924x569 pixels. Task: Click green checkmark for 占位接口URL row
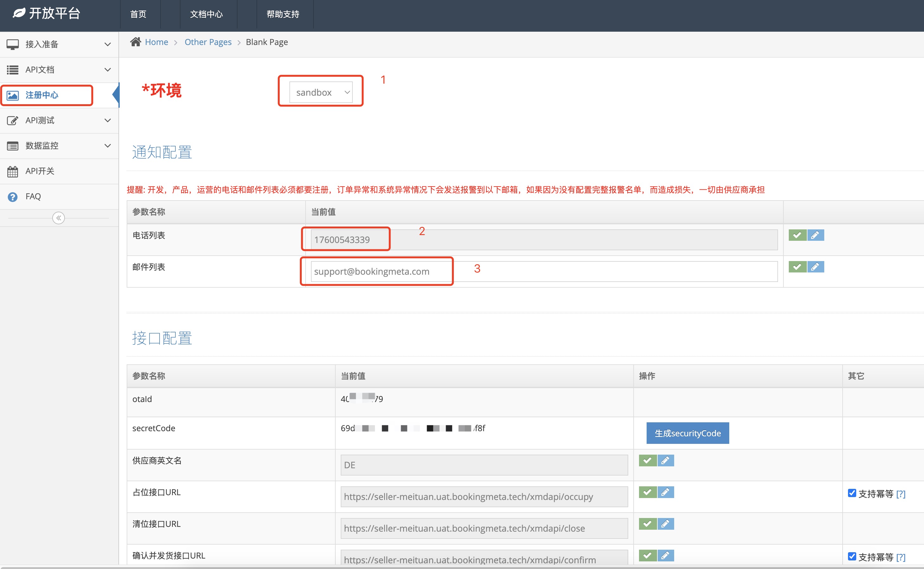[648, 492]
